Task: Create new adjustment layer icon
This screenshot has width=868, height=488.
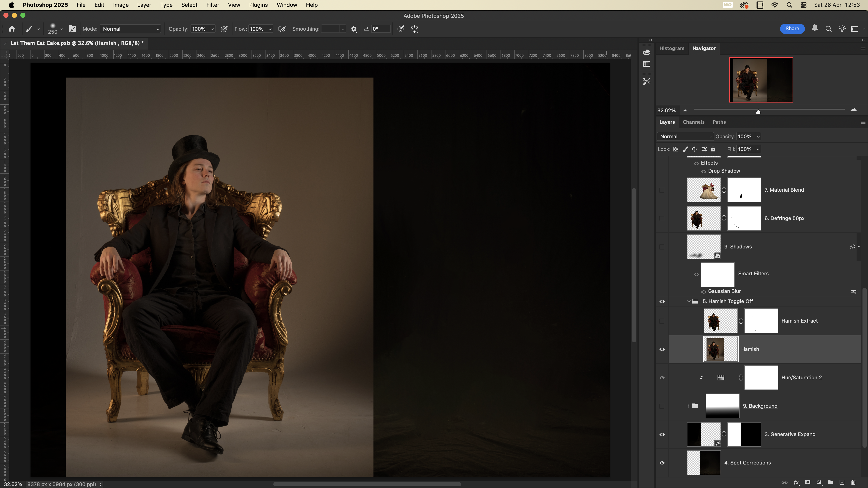Action: point(819,482)
